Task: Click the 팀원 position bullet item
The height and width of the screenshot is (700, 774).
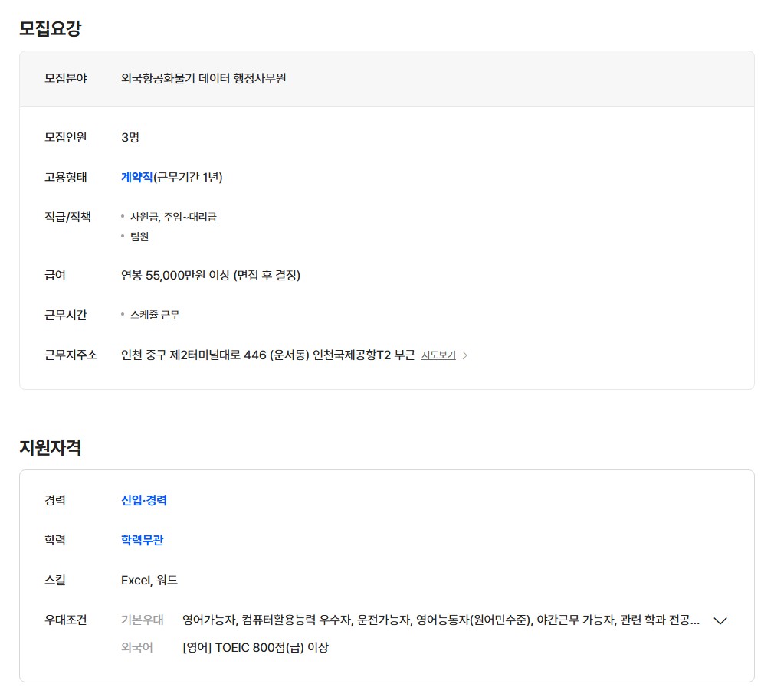Action: 139,237
